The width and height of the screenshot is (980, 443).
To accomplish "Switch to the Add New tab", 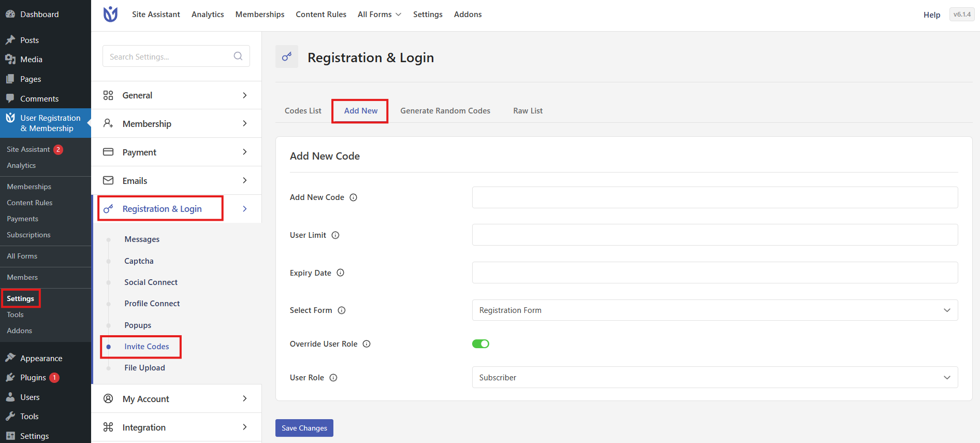I will coord(361,111).
